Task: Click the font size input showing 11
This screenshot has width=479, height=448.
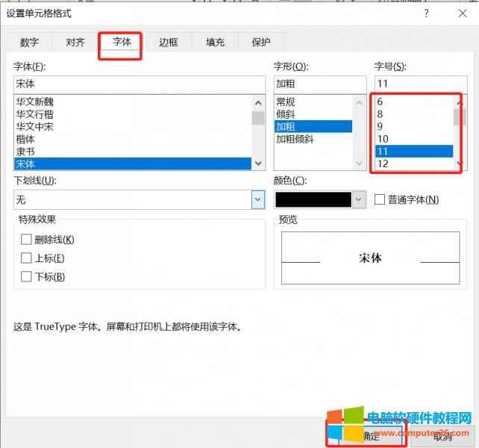Action: coord(421,84)
